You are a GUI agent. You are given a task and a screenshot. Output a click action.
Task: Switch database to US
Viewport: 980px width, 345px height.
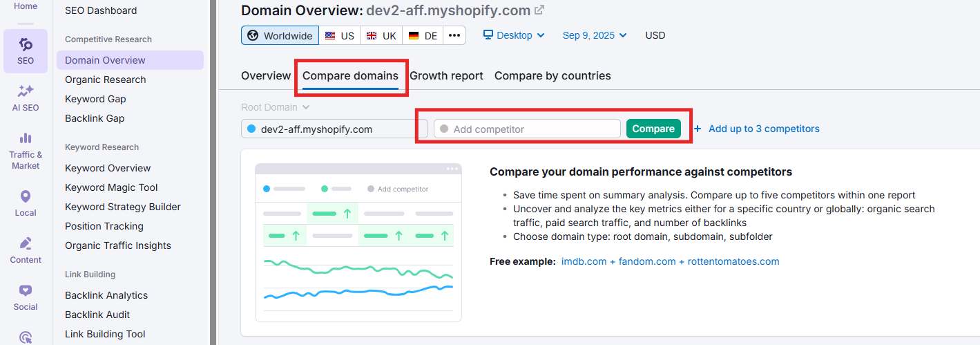(339, 35)
